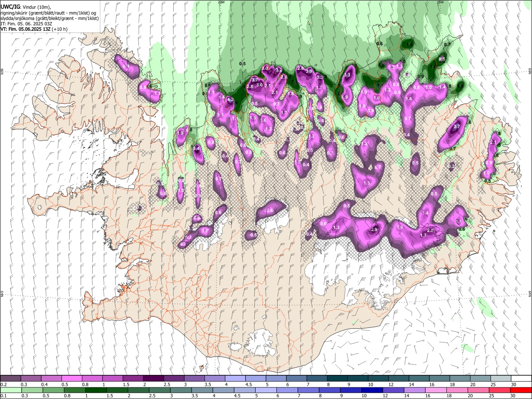The height and width of the screenshot is (399, 532).
Task: Click the 'IT: Fim. 05. 06. 2025 03Z' line
Action: click(26, 24)
